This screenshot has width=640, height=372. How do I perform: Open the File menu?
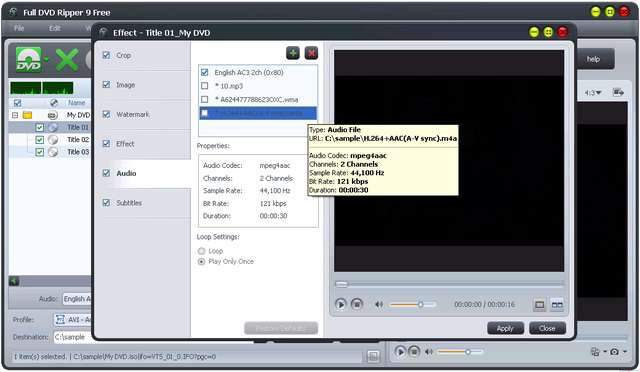point(19,28)
